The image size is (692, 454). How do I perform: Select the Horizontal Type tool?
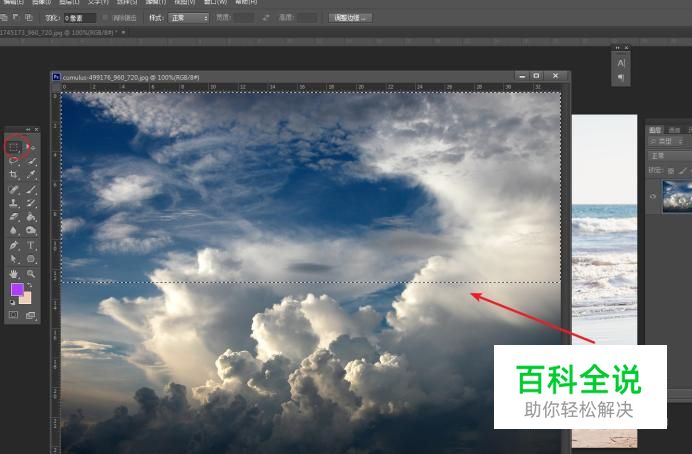click(31, 245)
